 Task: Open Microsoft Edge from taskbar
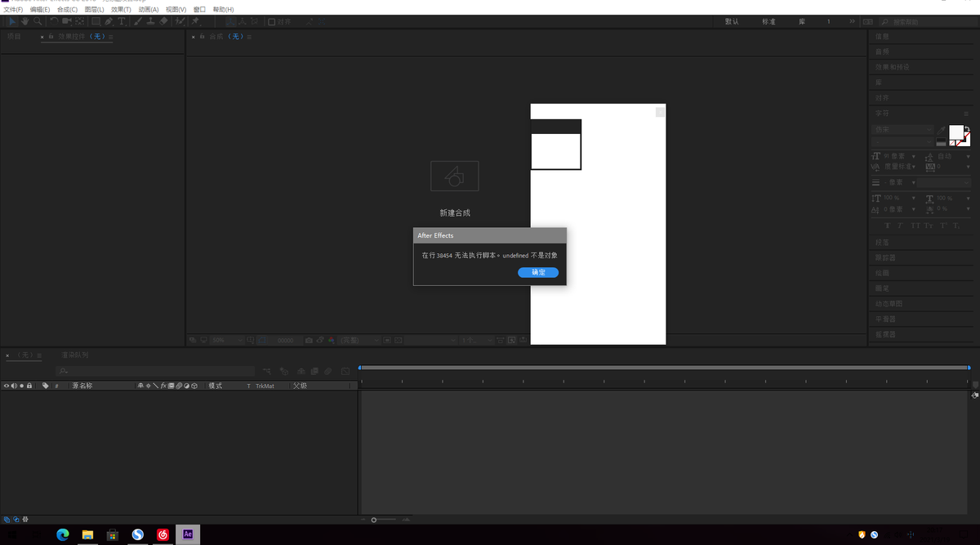[62, 534]
